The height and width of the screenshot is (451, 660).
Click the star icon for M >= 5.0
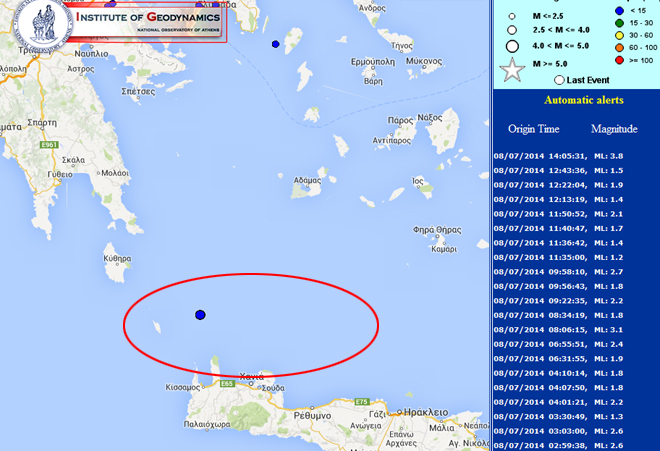pos(512,71)
